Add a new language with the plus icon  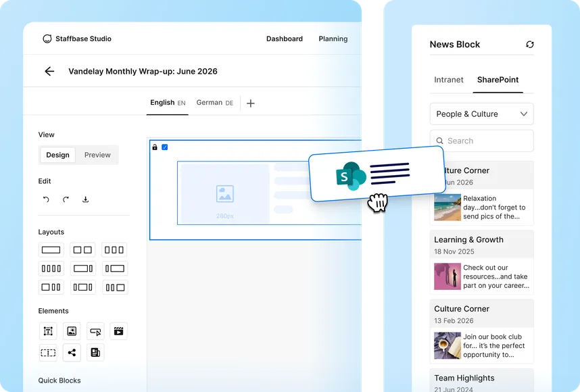(250, 103)
